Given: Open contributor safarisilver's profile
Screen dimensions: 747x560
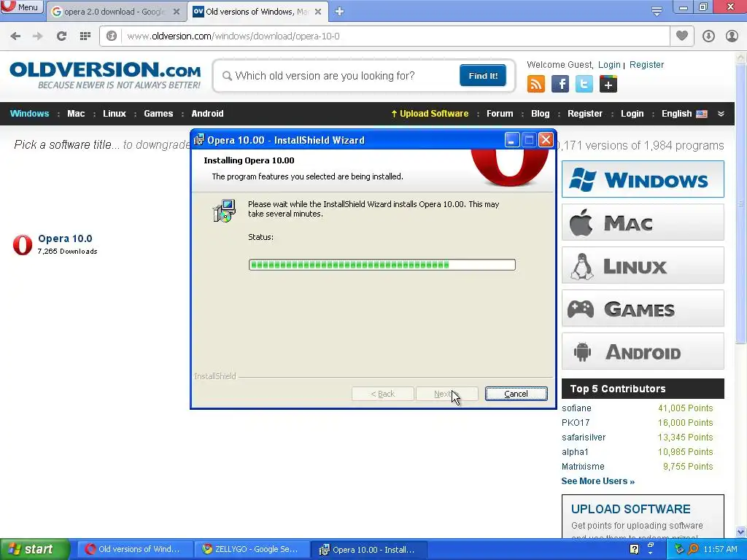Looking at the screenshot, I should (584, 437).
